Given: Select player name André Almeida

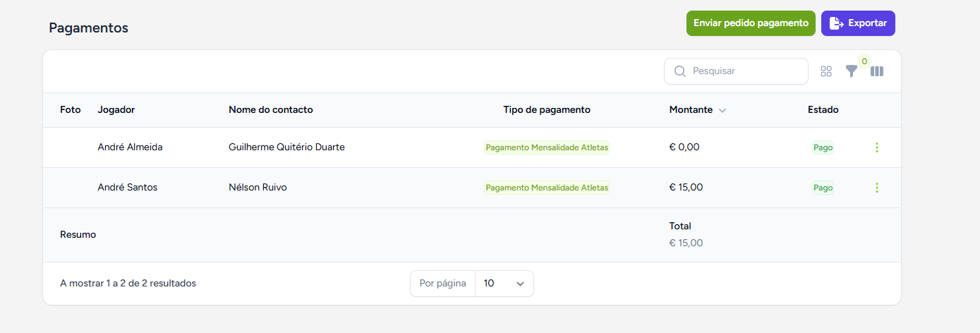Looking at the screenshot, I should (x=130, y=147).
